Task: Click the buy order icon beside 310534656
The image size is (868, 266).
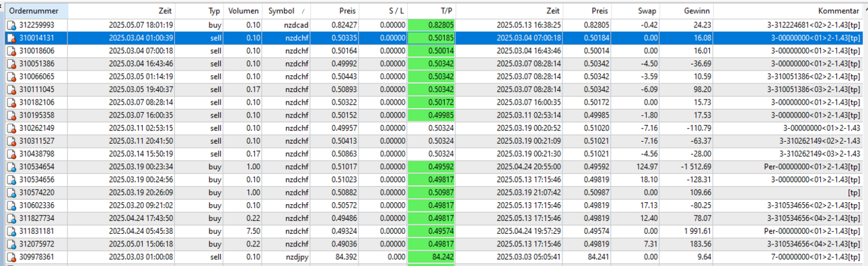Action: [x=11, y=179]
